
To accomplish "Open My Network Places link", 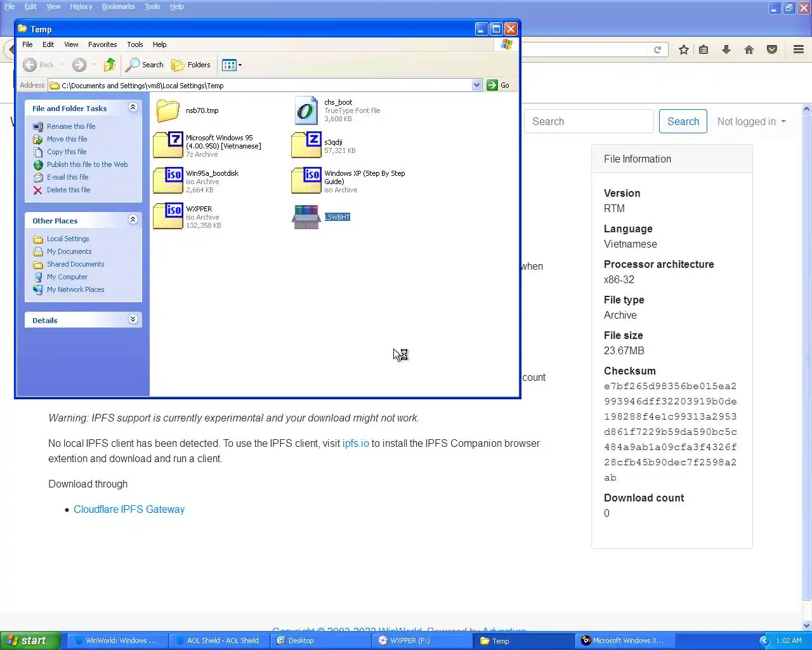I will pos(75,289).
